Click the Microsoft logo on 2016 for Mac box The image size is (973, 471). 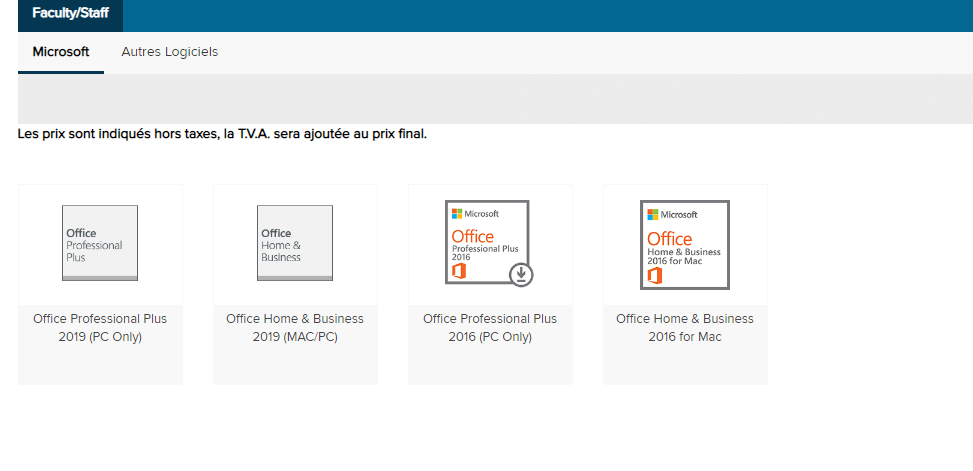672,214
